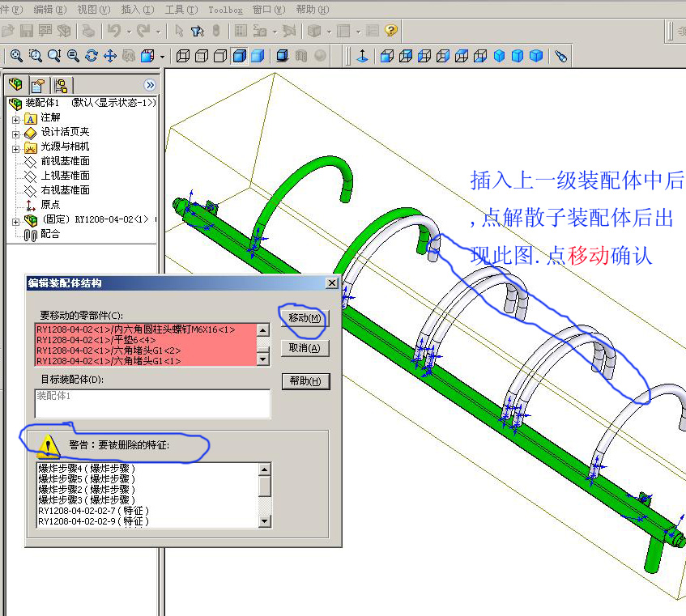Open the 窗口(W) menu
This screenshot has width=686, height=616.
[x=269, y=9]
